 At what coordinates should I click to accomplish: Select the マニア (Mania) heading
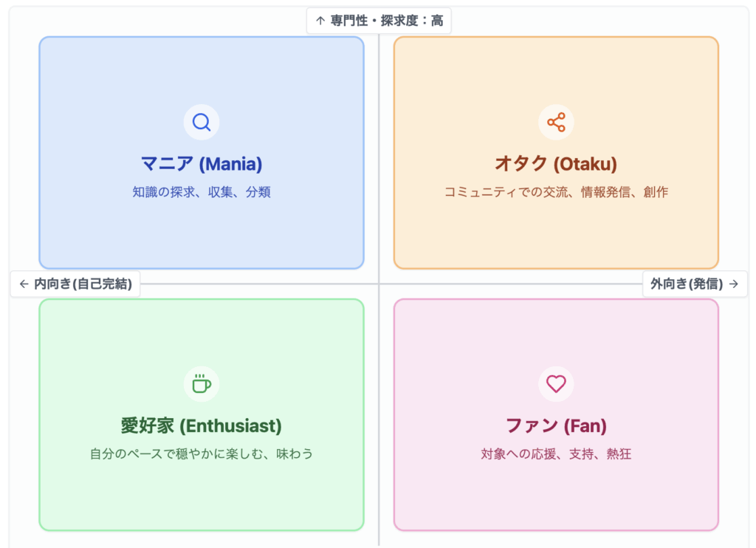pos(202,163)
